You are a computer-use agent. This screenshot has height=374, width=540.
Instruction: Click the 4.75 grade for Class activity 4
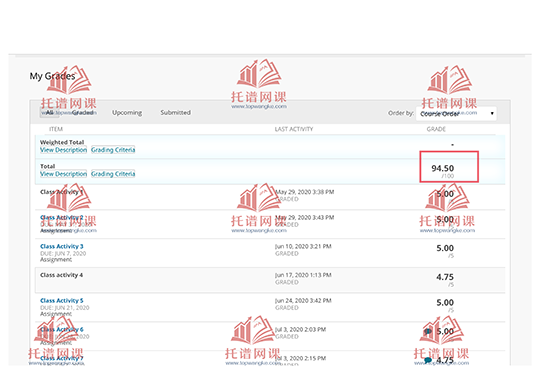point(445,277)
